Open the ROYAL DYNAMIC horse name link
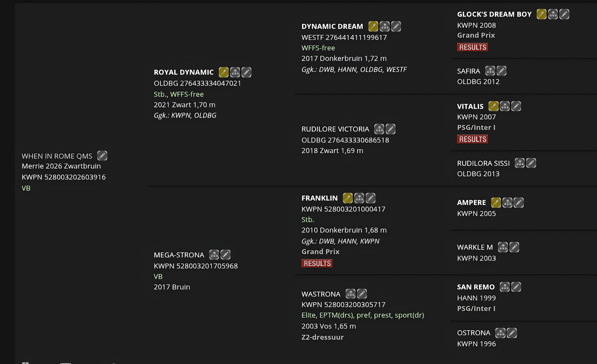 point(184,72)
